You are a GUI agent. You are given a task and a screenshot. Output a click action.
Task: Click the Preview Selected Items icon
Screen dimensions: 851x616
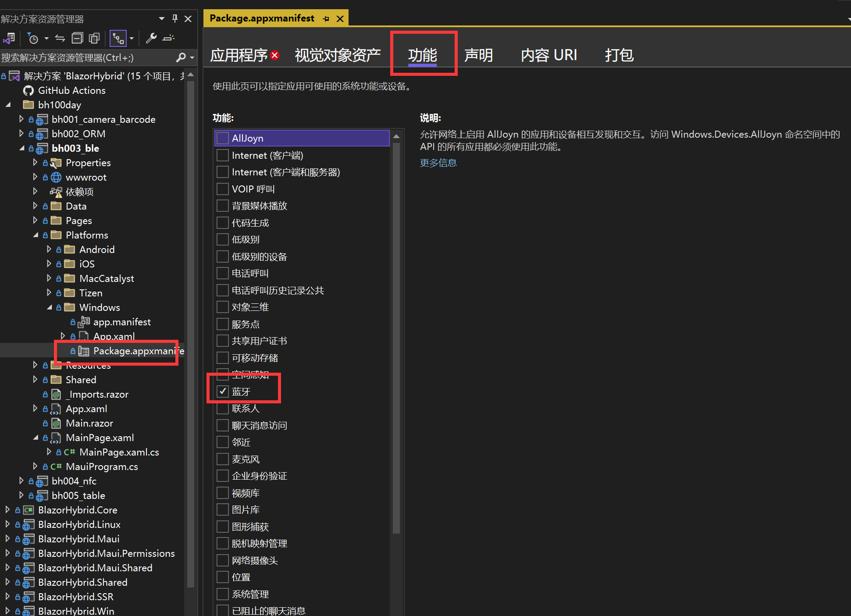[168, 39]
